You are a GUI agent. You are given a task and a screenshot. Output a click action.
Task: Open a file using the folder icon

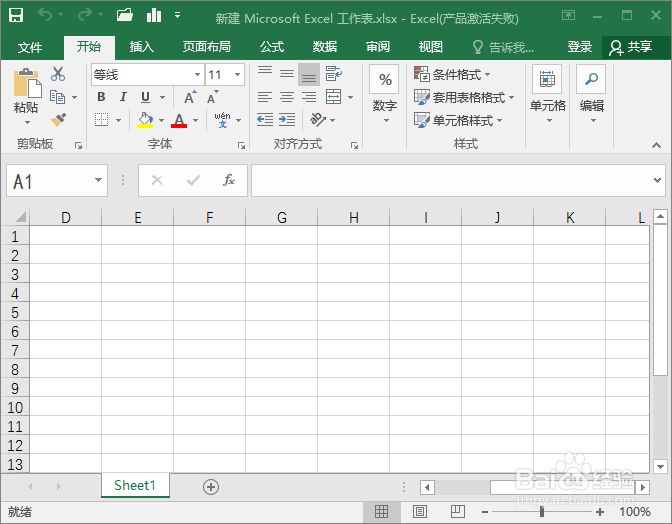tap(125, 15)
